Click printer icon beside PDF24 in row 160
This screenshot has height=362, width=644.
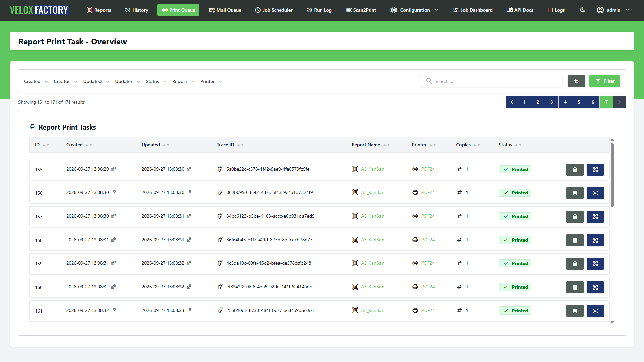point(415,287)
